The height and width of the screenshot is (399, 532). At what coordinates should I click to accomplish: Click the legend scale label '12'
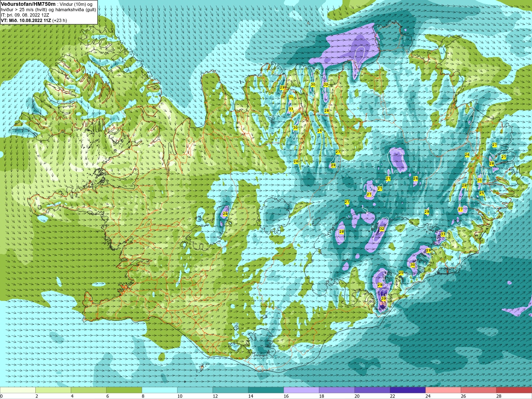click(215, 396)
